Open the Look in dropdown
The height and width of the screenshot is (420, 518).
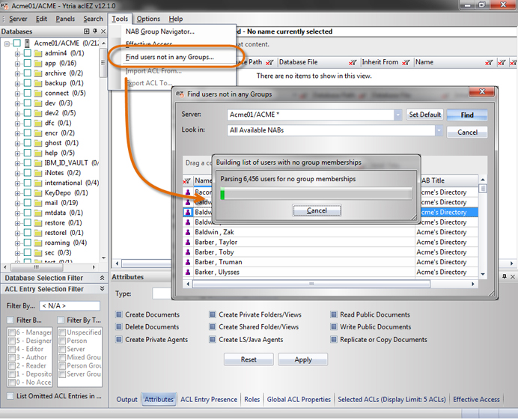coord(439,130)
